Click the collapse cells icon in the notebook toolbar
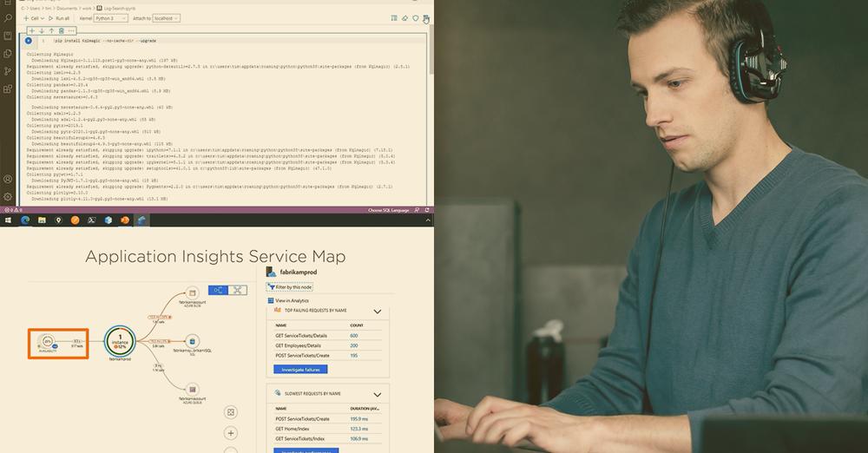The image size is (868, 453). click(394, 18)
